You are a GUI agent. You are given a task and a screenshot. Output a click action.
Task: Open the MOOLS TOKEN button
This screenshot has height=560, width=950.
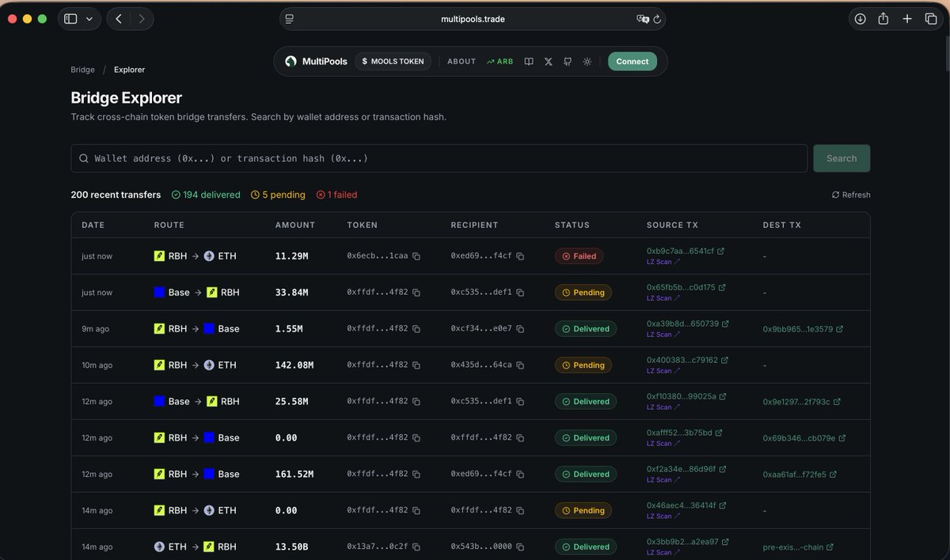[393, 61]
